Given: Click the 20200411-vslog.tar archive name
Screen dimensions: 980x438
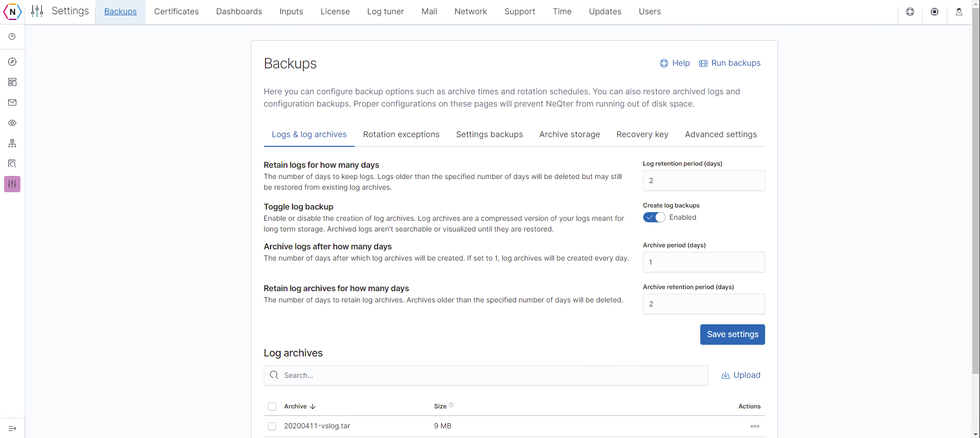Looking at the screenshot, I should (x=317, y=426).
